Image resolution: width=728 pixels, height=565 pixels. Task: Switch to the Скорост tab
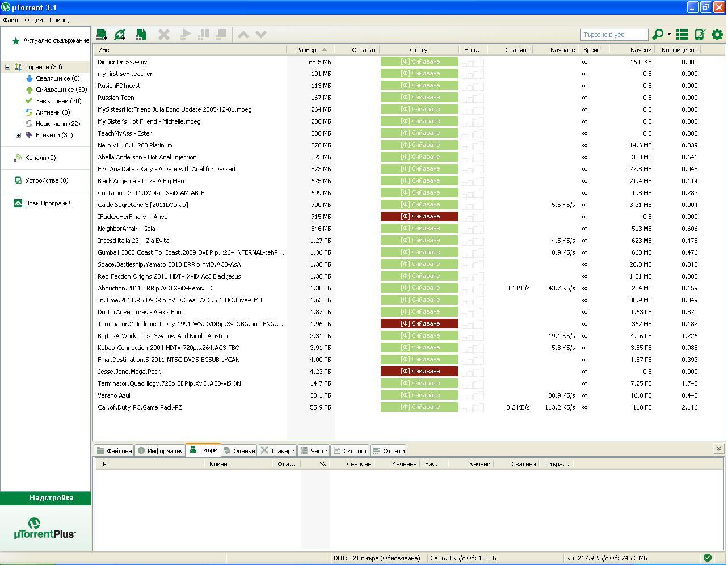coord(350,451)
